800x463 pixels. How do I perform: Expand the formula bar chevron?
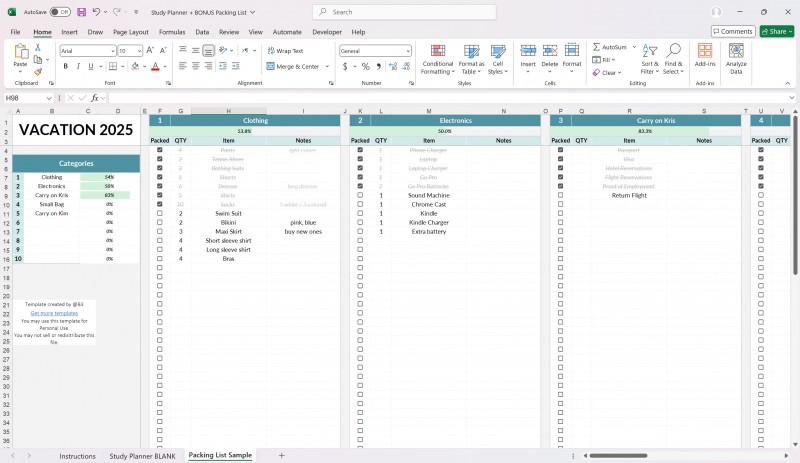point(791,98)
